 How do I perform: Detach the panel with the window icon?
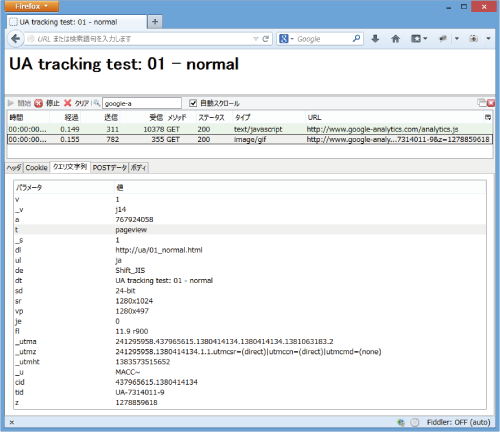(482, 103)
